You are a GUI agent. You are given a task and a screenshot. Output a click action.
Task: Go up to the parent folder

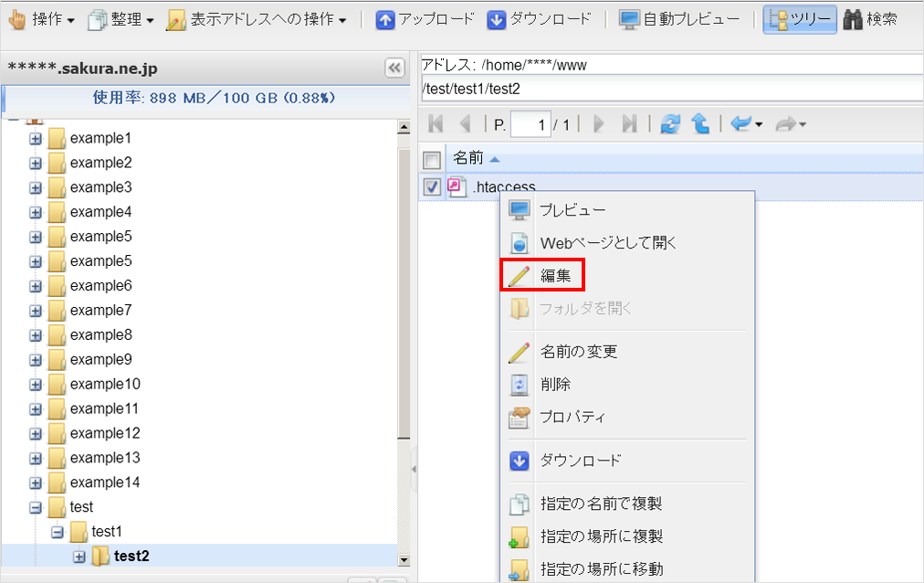[x=700, y=124]
